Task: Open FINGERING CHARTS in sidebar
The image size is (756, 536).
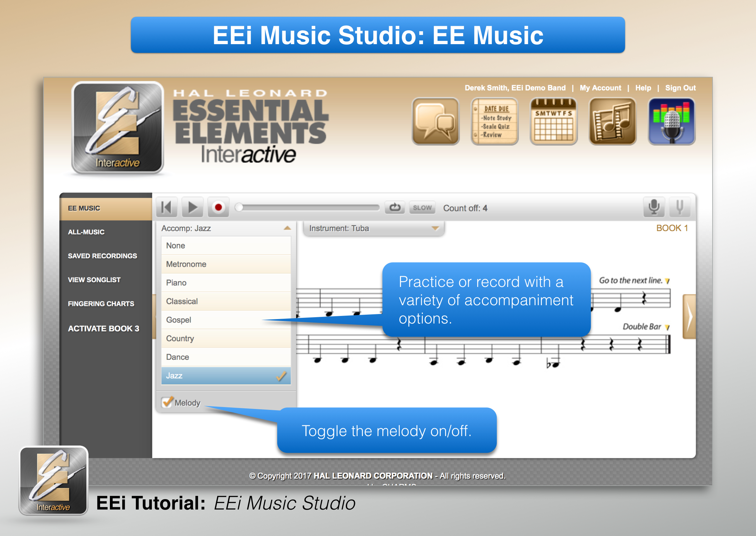Action: pos(101,304)
